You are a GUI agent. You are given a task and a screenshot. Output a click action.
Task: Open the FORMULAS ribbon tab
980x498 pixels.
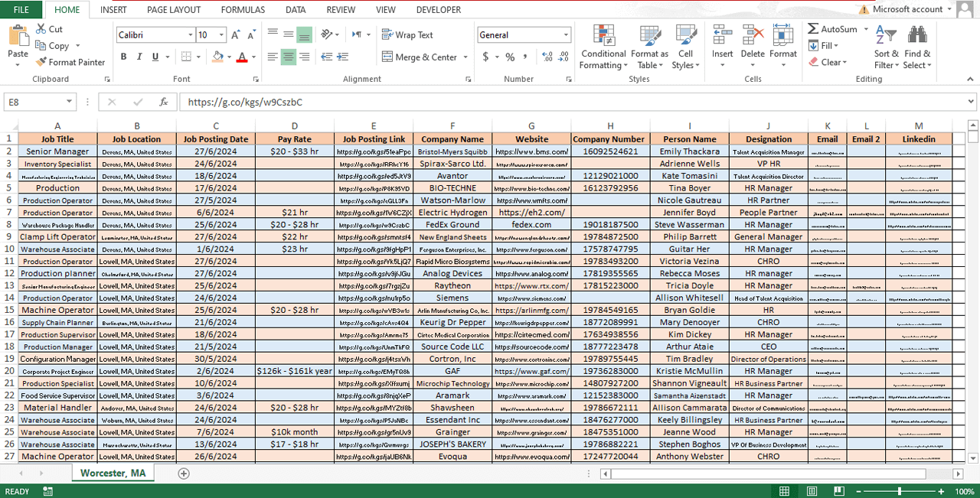click(x=243, y=10)
